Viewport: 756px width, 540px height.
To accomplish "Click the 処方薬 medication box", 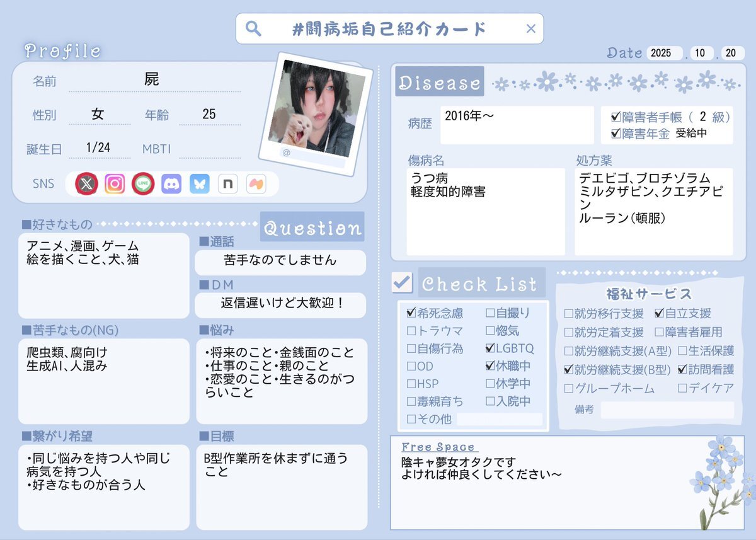I will point(653,211).
